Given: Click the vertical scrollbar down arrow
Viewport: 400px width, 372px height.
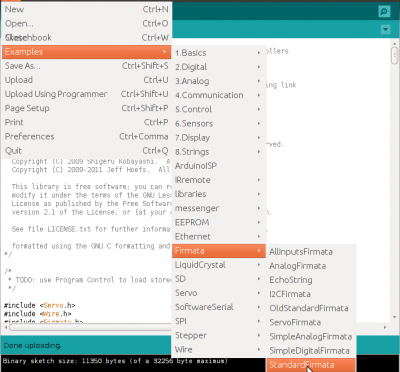Looking at the screenshot, I should 395,317.
